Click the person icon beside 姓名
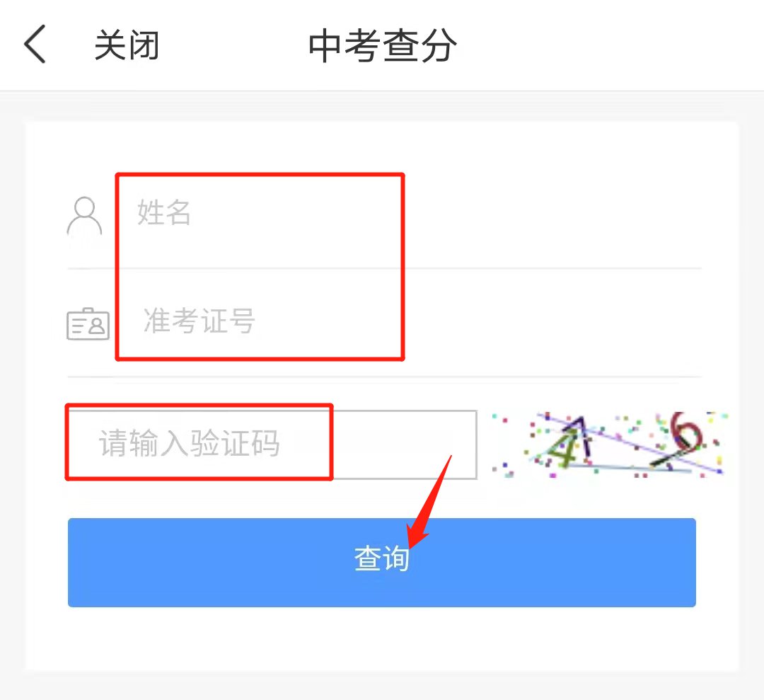The width and height of the screenshot is (764, 700). tap(84, 217)
